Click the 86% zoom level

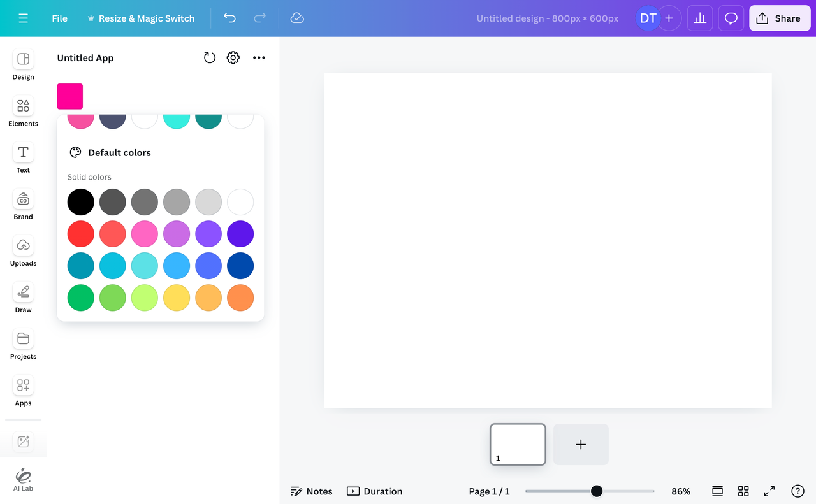pos(681,491)
